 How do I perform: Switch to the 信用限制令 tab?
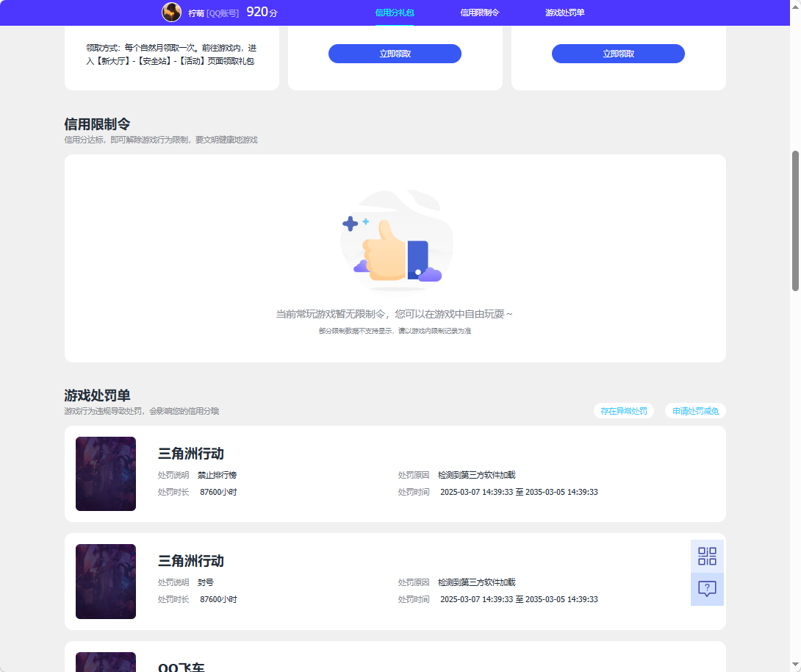point(478,12)
